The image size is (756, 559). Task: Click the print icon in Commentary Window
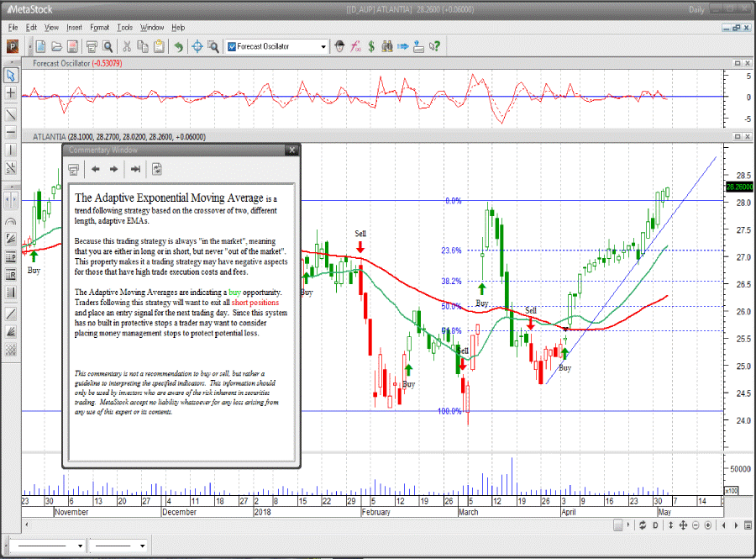pyautogui.click(x=74, y=169)
